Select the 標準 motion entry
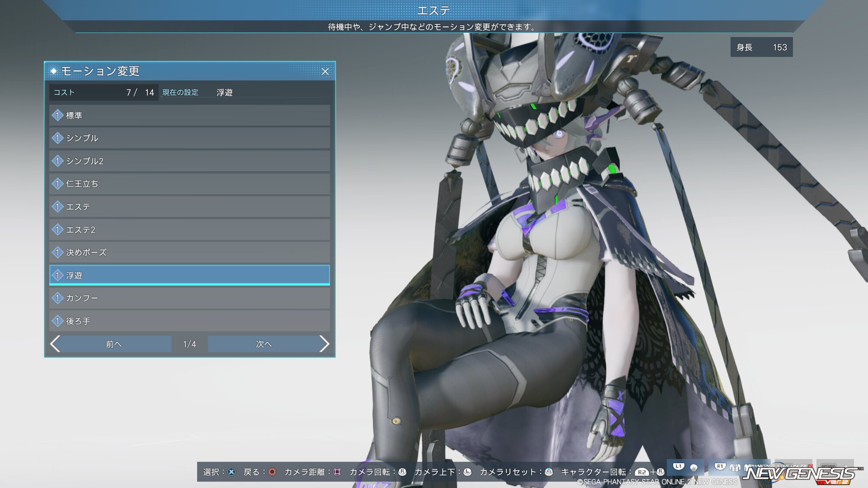Screen dimensions: 868x488 (189, 115)
